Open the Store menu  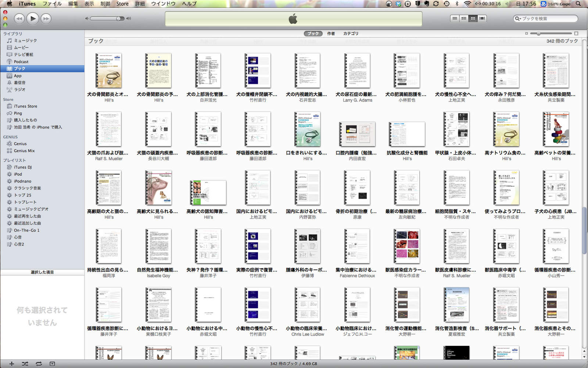(122, 4)
